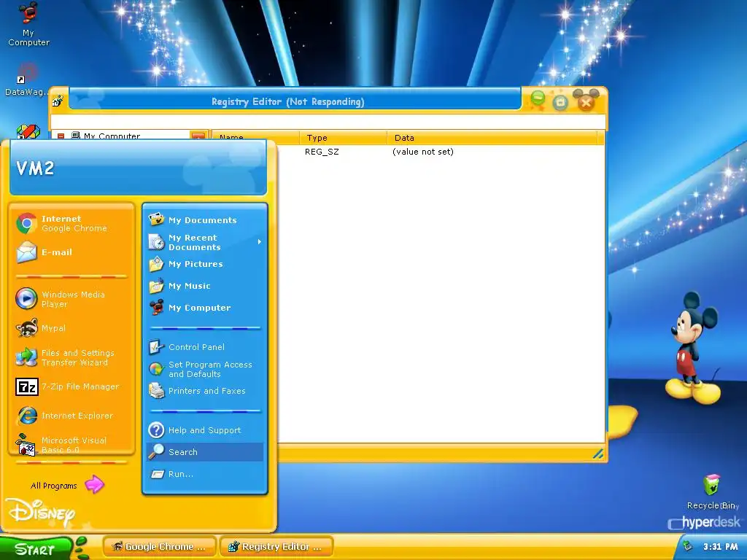747x560 pixels.
Task: Expand My Recent Documents submenu
Action: click(x=205, y=242)
